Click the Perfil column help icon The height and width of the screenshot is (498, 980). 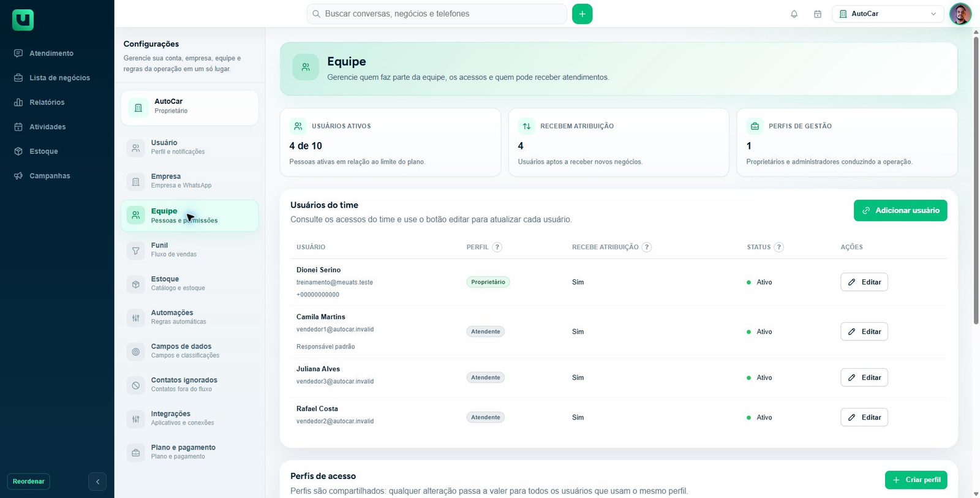click(497, 247)
